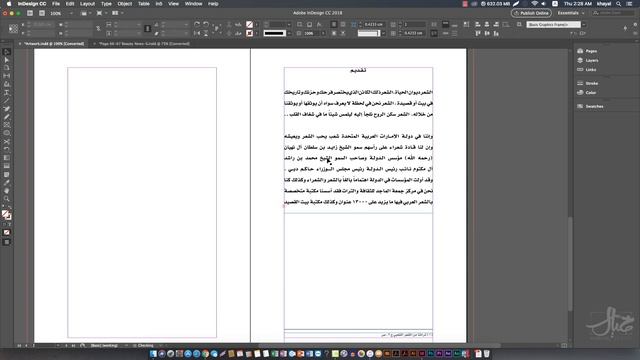Open the Layout menu
640x360 pixels.
(87, 4)
